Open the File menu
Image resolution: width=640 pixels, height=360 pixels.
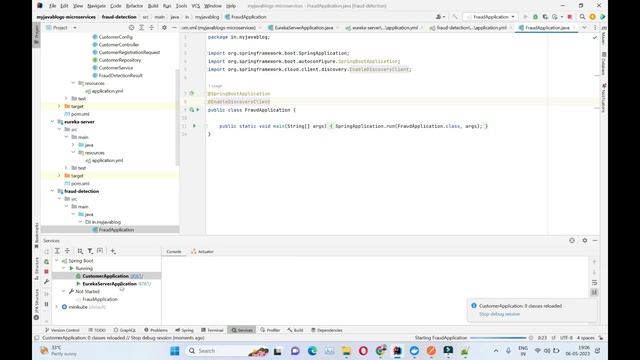pos(53,6)
